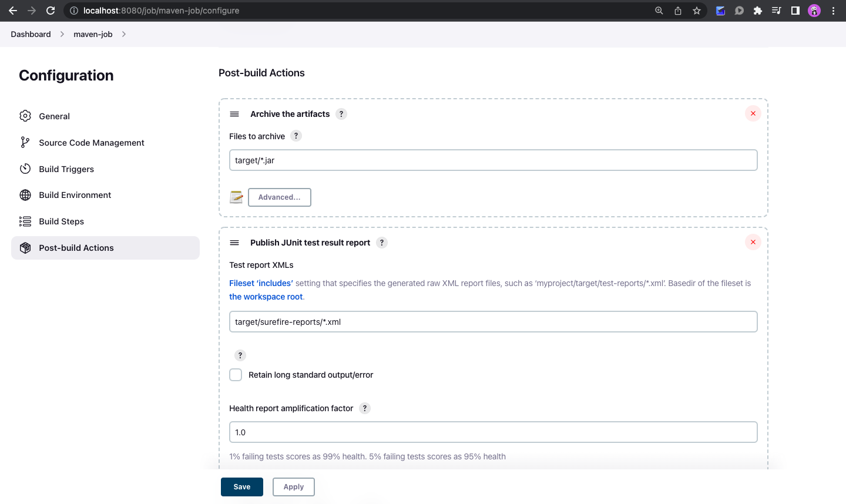Navigate to Dashboard via the breadcrumb
The width and height of the screenshot is (846, 504).
click(31, 34)
